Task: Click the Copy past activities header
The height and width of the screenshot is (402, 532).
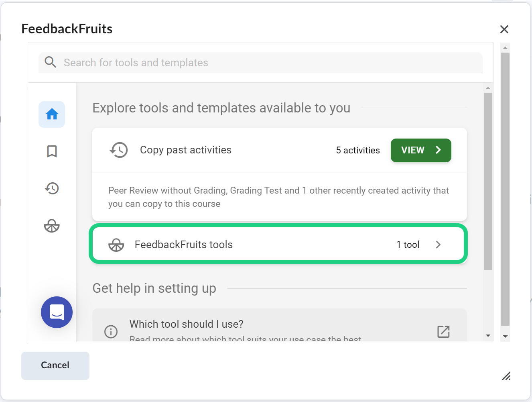Action: coord(185,150)
